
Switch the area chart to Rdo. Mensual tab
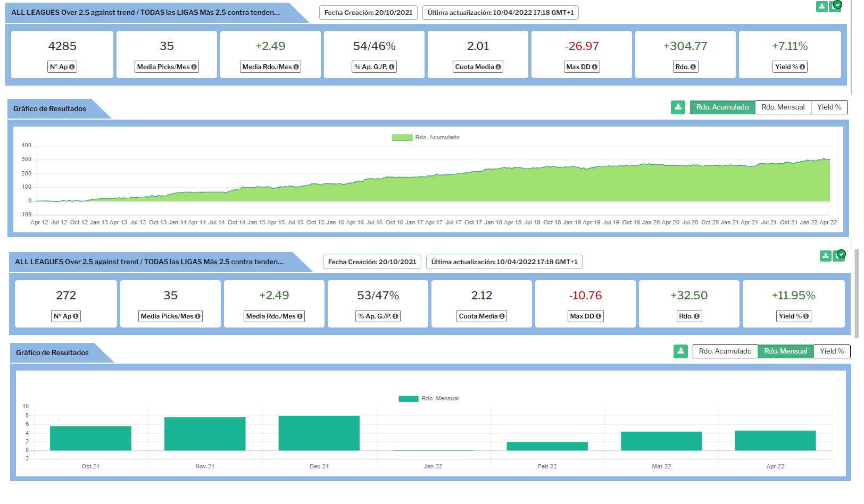783,107
